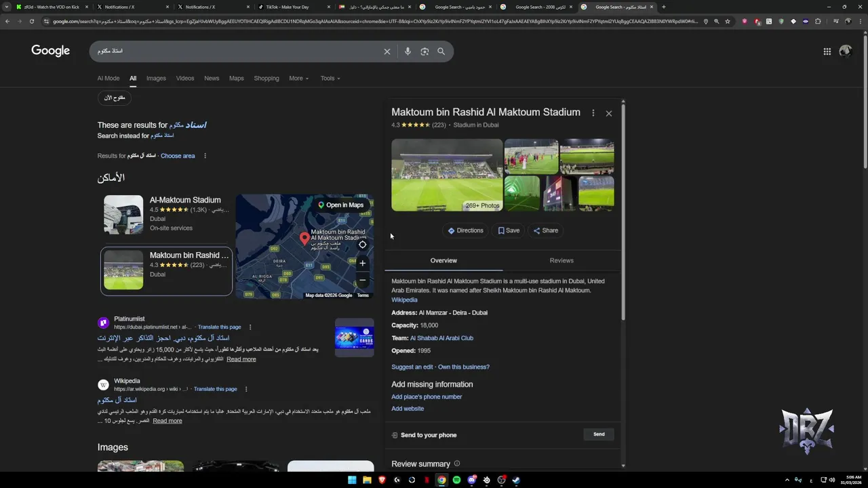Share the stadium panel
The height and width of the screenshot is (488, 868).
pyautogui.click(x=546, y=230)
